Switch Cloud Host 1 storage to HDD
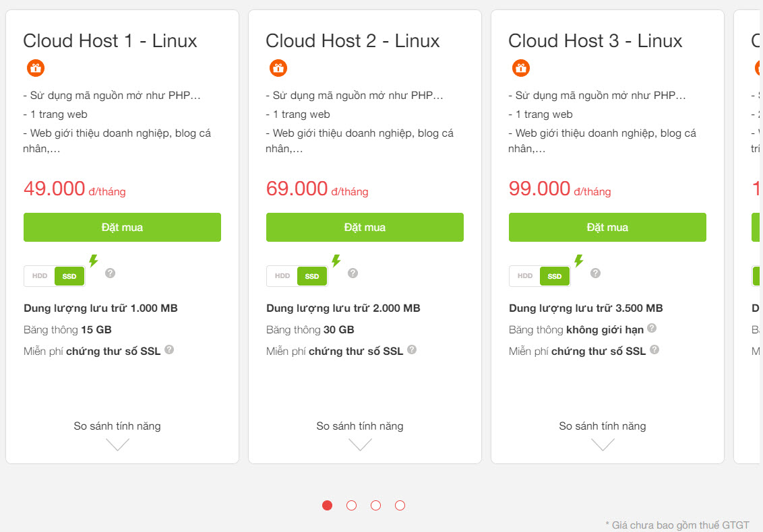 point(39,276)
